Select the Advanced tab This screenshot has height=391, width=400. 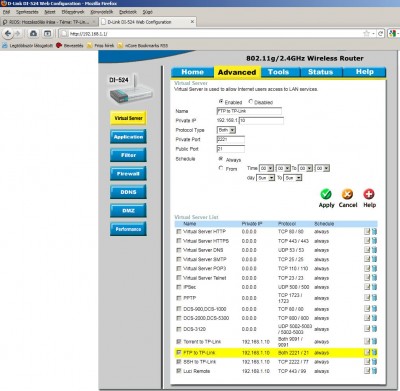(x=237, y=72)
